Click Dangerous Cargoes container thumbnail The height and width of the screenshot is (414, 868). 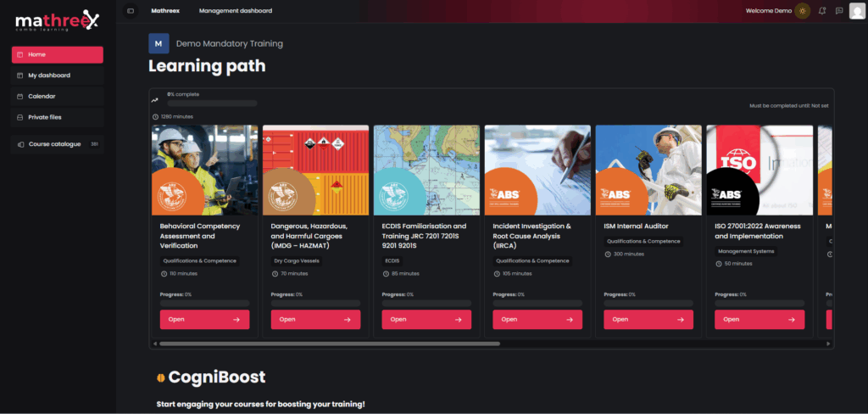pos(315,171)
